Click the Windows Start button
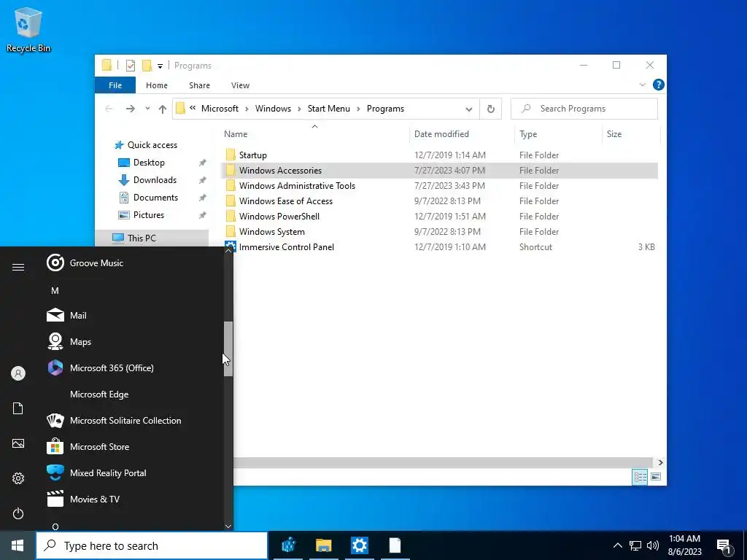 (x=18, y=545)
